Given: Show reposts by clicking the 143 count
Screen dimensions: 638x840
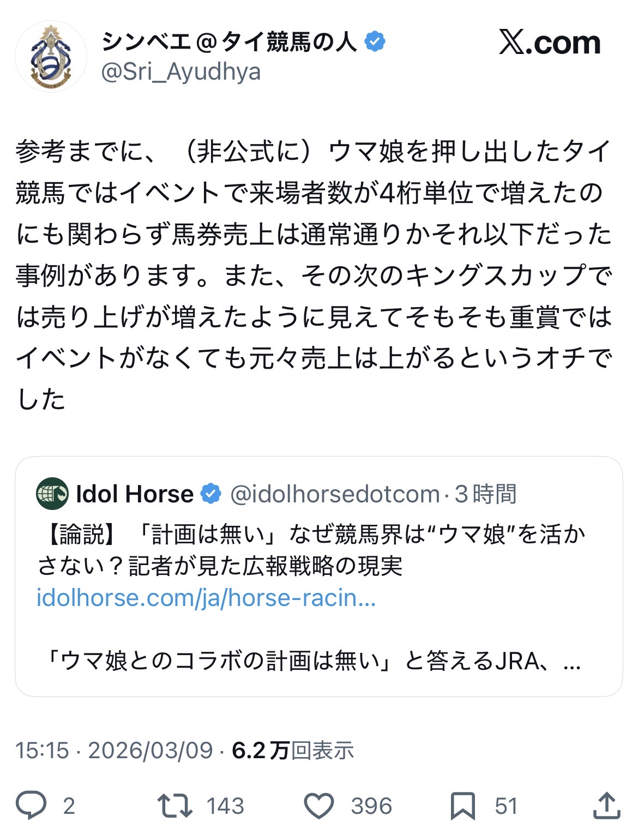Looking at the screenshot, I should [225, 806].
